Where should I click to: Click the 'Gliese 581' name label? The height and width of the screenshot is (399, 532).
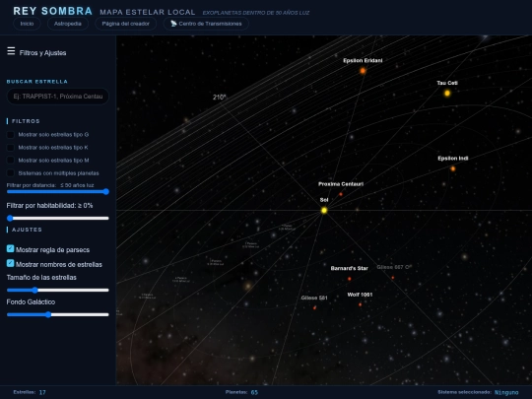pyautogui.click(x=314, y=298)
